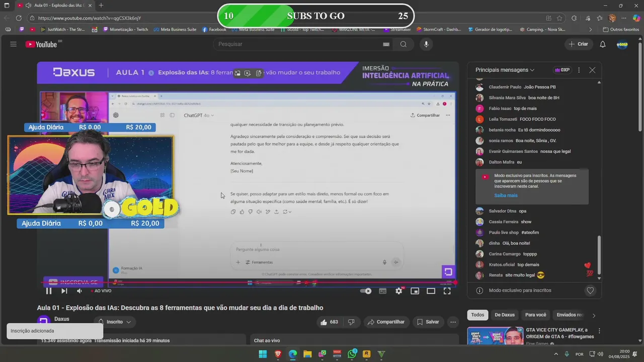Select the Todos filter chip
644x362 pixels.
coord(477,315)
